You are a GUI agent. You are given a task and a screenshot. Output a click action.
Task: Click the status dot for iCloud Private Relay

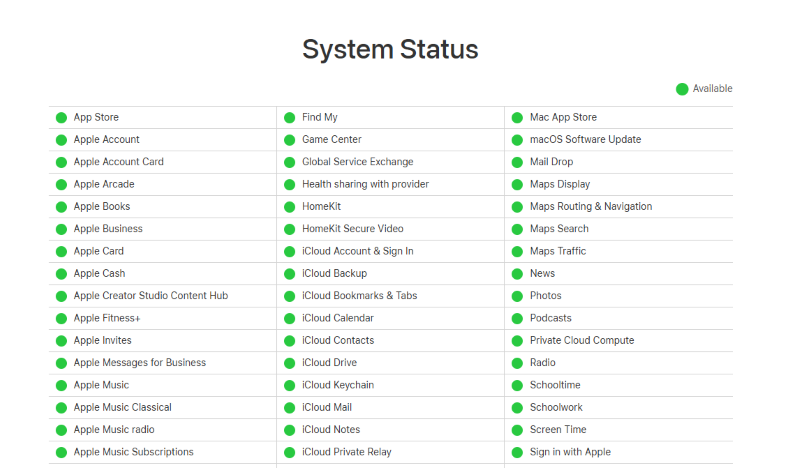tap(289, 452)
